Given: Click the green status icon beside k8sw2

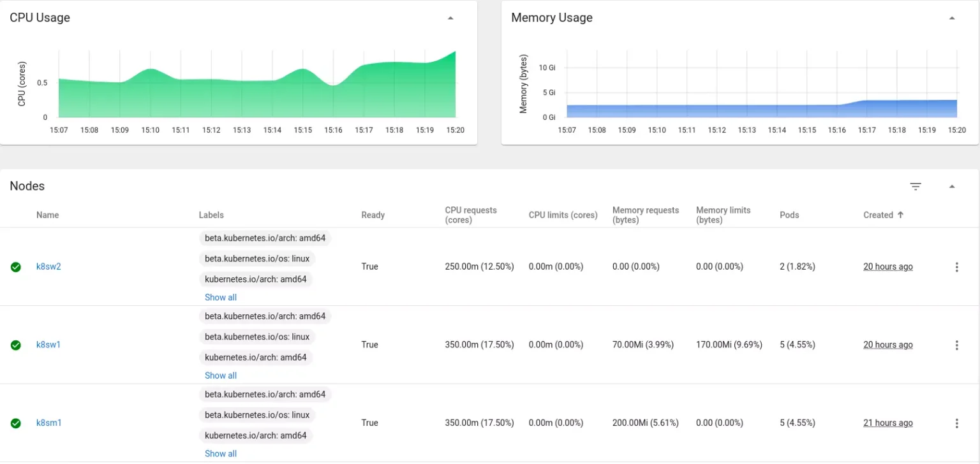Looking at the screenshot, I should click(x=16, y=267).
